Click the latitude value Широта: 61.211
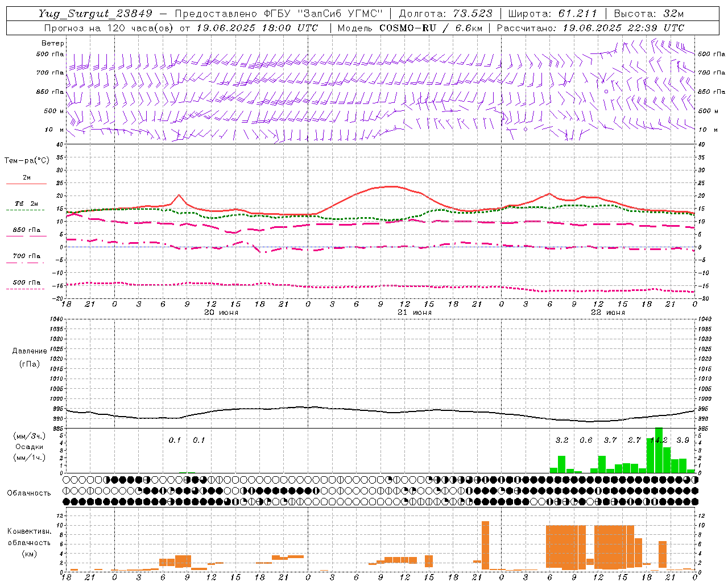Viewport: 728px width, 582px height. tap(552, 14)
